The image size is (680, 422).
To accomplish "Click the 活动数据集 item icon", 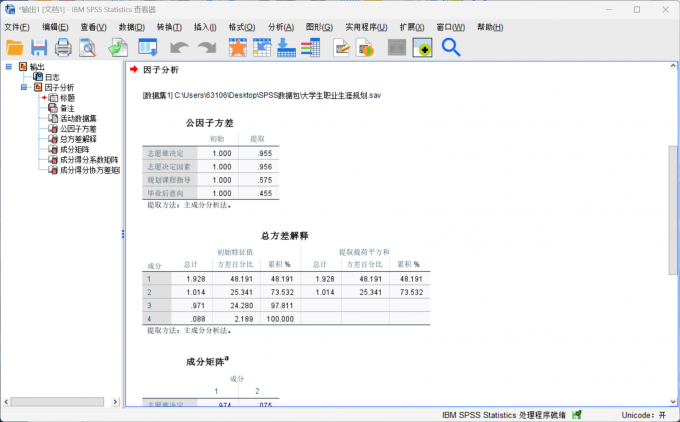I will (53, 118).
